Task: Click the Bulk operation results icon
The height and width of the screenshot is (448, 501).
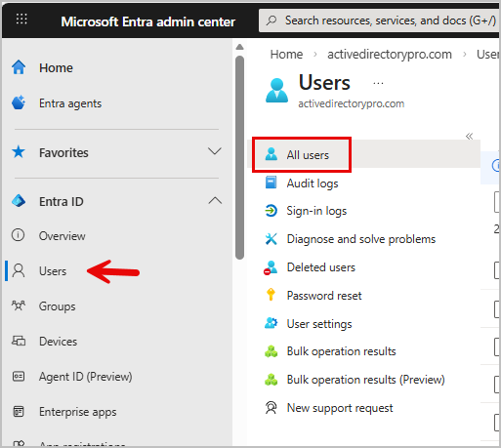Action: click(x=271, y=351)
